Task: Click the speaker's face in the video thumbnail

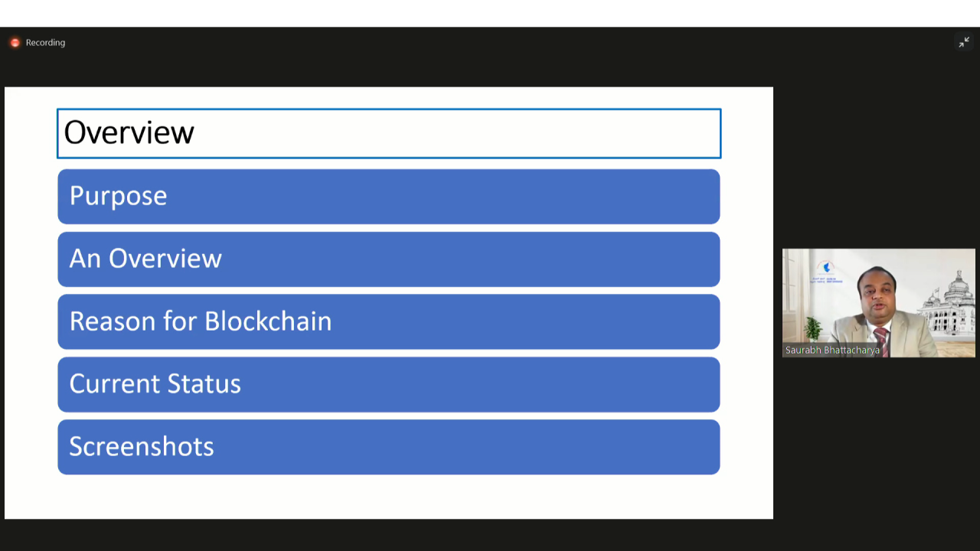Action: point(878,295)
